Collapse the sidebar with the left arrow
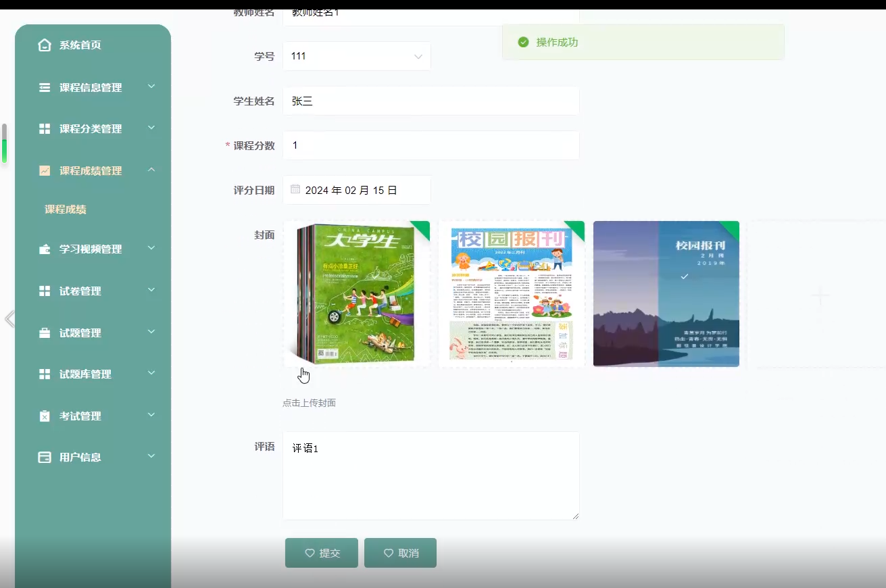 [x=9, y=319]
